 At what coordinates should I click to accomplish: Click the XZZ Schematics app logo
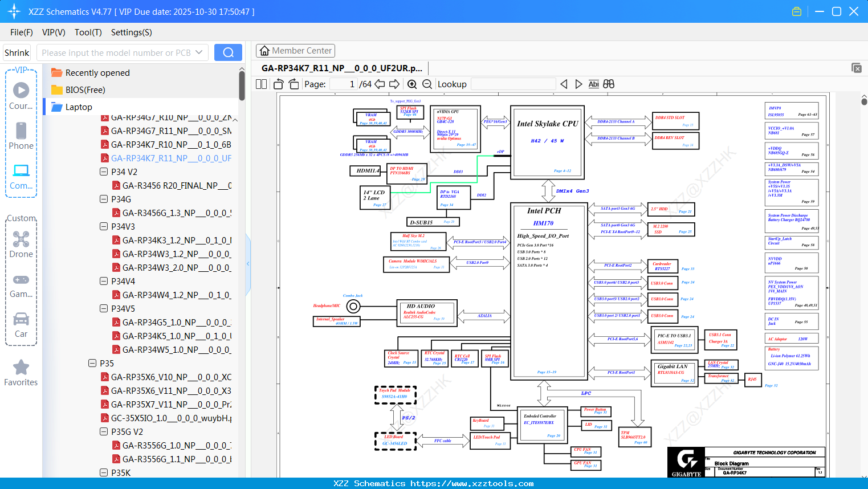(x=14, y=11)
